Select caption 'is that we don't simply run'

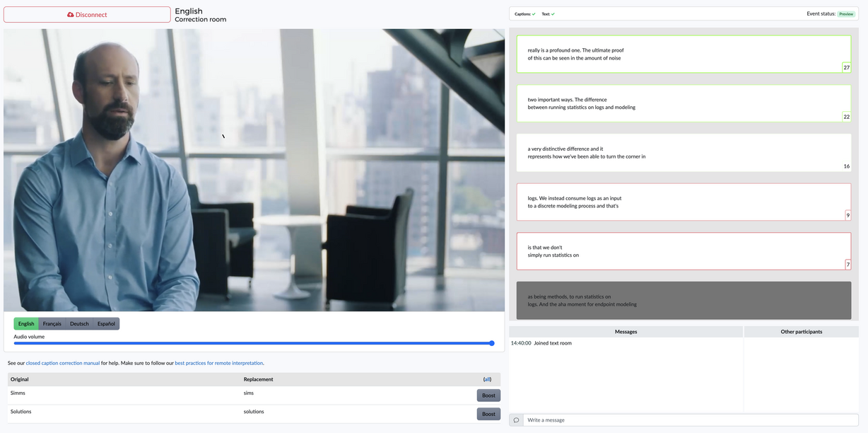point(683,251)
